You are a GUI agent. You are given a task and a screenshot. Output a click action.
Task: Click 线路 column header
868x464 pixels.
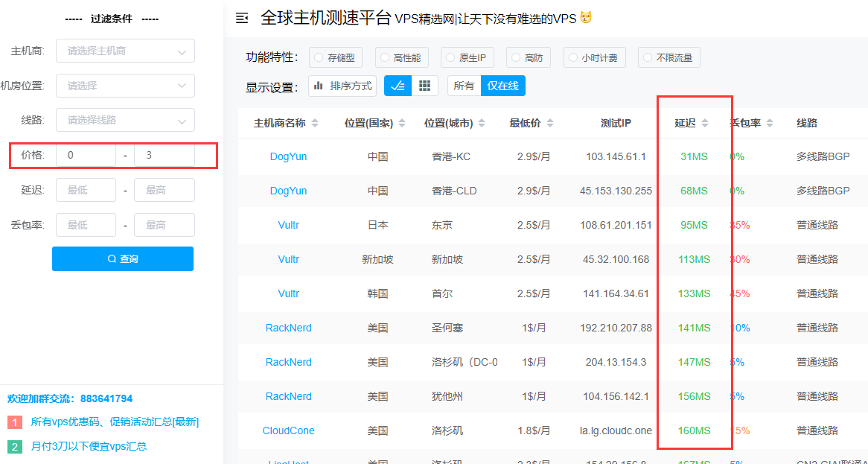pyautogui.click(x=806, y=123)
